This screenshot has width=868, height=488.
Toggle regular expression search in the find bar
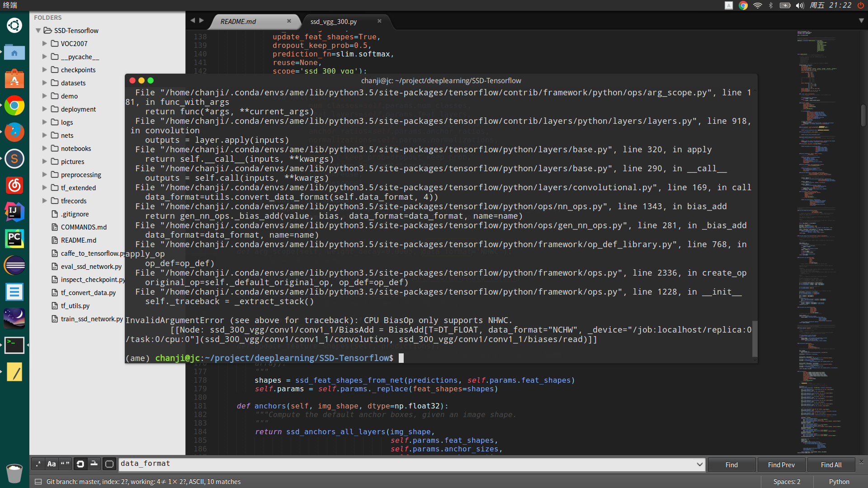point(38,464)
